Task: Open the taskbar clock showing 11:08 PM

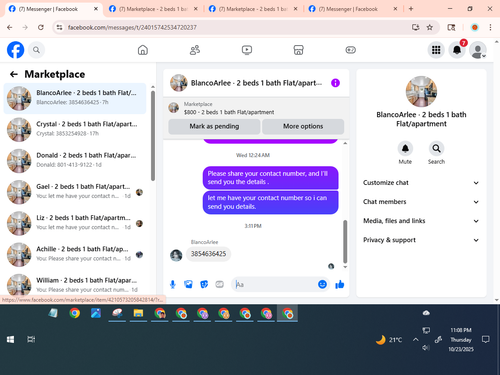Action: pos(461,340)
